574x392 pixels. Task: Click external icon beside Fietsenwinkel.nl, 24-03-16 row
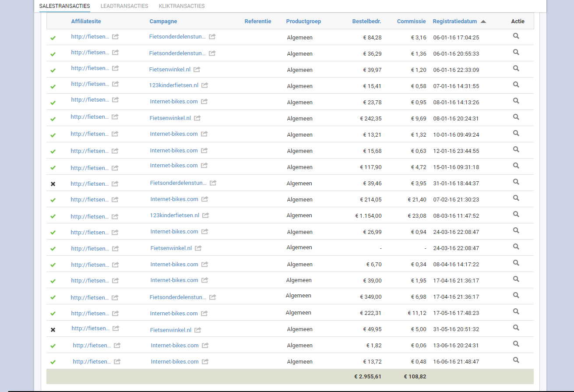click(198, 248)
